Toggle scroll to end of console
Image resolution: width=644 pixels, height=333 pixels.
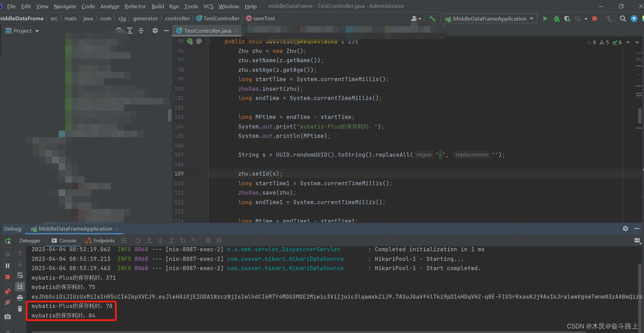coord(20,286)
